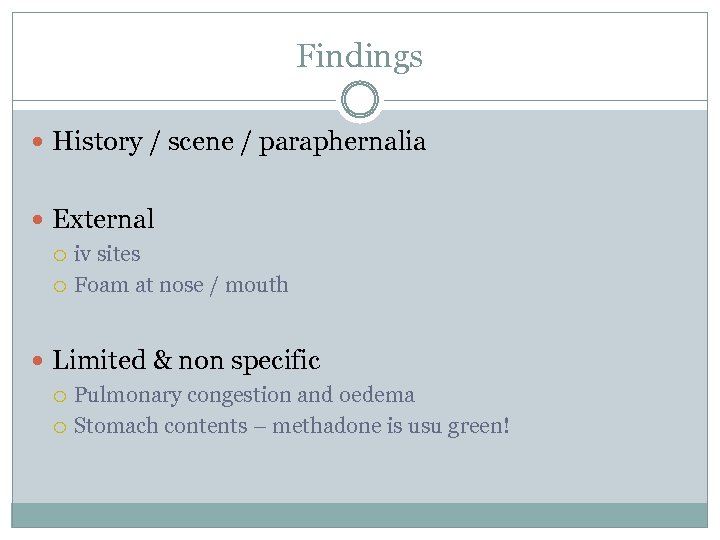Select the hollow bullet before "iv sites"
This screenshot has width=720, height=540.
click(61, 255)
